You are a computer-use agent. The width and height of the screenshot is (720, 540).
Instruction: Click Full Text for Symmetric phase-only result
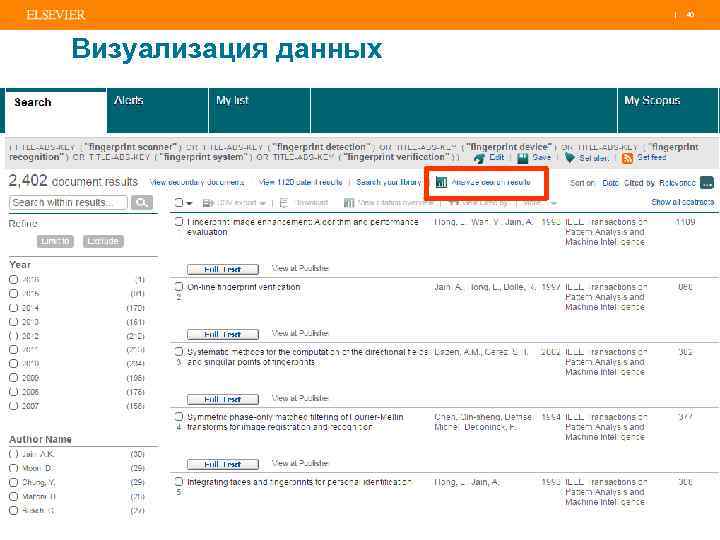click(223, 464)
